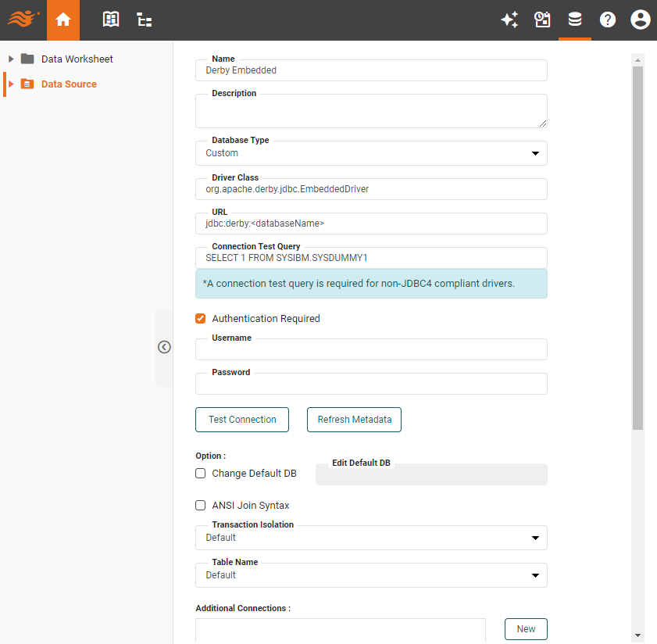Enable Change Default DB checkbox

click(201, 474)
